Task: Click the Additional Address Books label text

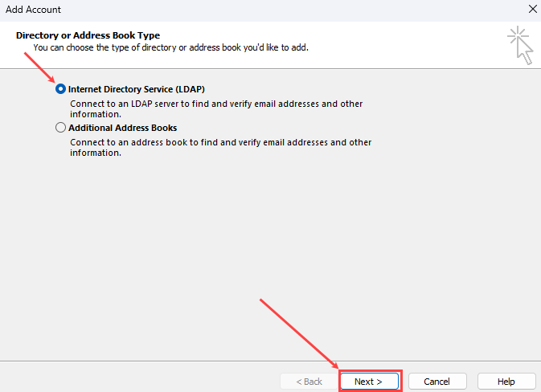Action: 122,128
